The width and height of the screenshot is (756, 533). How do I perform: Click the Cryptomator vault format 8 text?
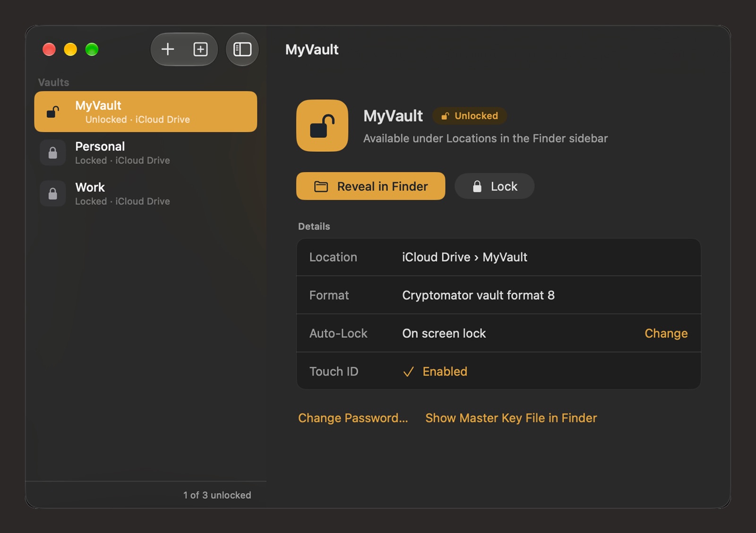(x=478, y=296)
